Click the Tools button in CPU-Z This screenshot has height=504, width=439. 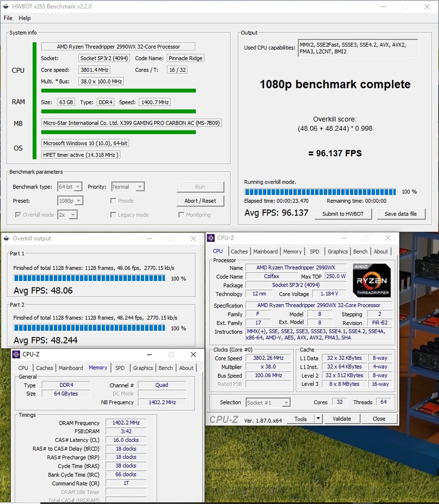coord(300,419)
